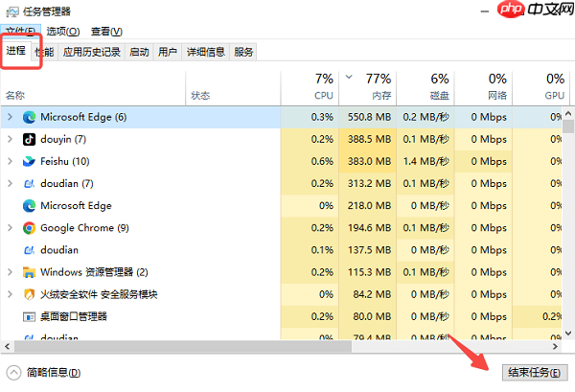Click the Task Manager title bar icon

click(x=12, y=12)
